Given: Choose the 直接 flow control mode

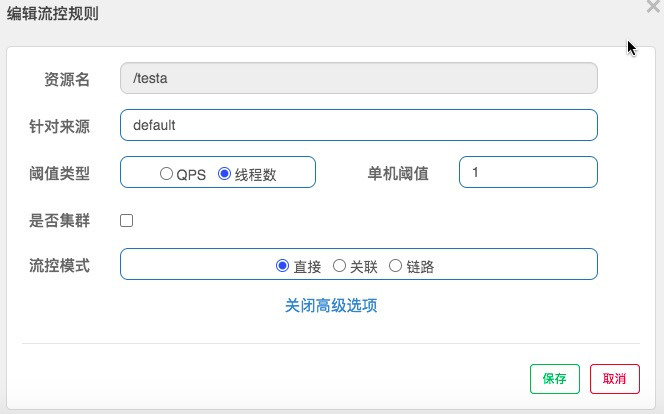Looking at the screenshot, I should [282, 266].
